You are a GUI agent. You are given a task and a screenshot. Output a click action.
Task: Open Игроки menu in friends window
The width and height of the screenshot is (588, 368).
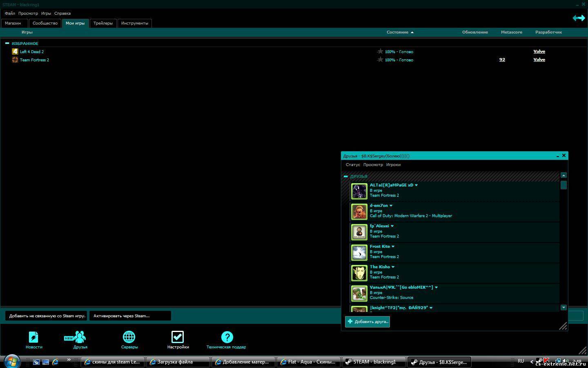393,165
